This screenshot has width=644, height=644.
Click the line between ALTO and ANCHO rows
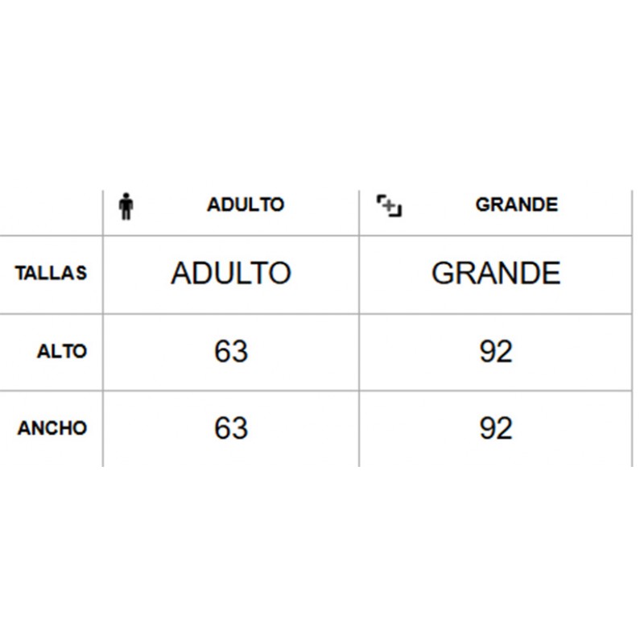coord(316,390)
